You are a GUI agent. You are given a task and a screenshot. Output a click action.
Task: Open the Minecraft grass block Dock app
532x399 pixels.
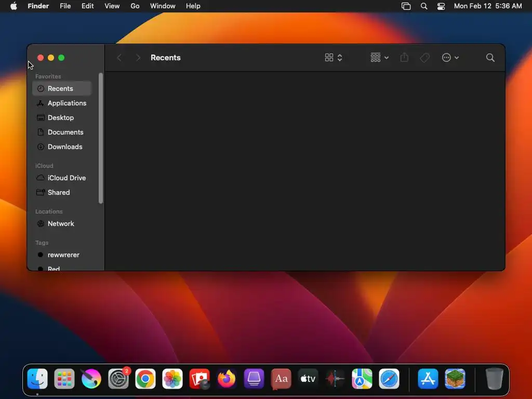[455, 378]
